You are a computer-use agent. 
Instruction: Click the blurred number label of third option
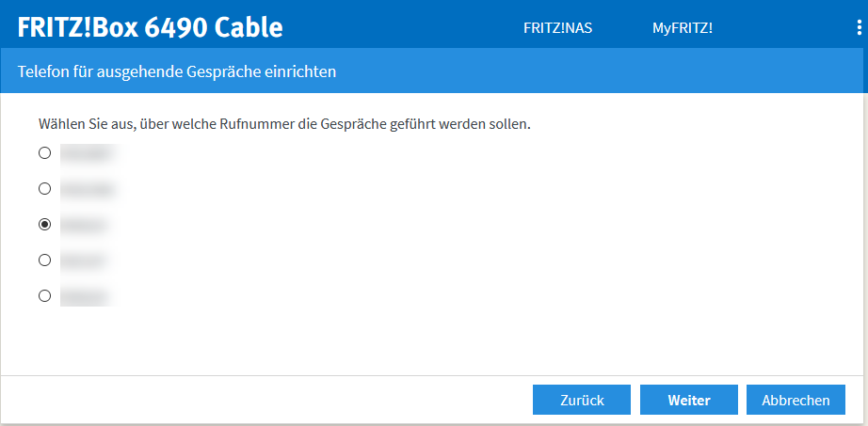(x=85, y=225)
